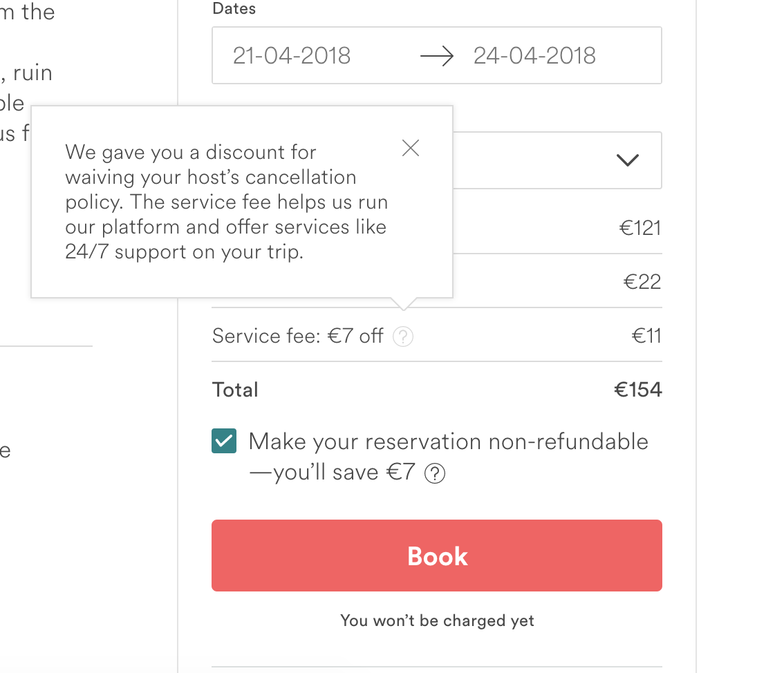Image resolution: width=784 pixels, height=673 pixels.
Task: Click the €121 price amount
Action: [x=640, y=228]
